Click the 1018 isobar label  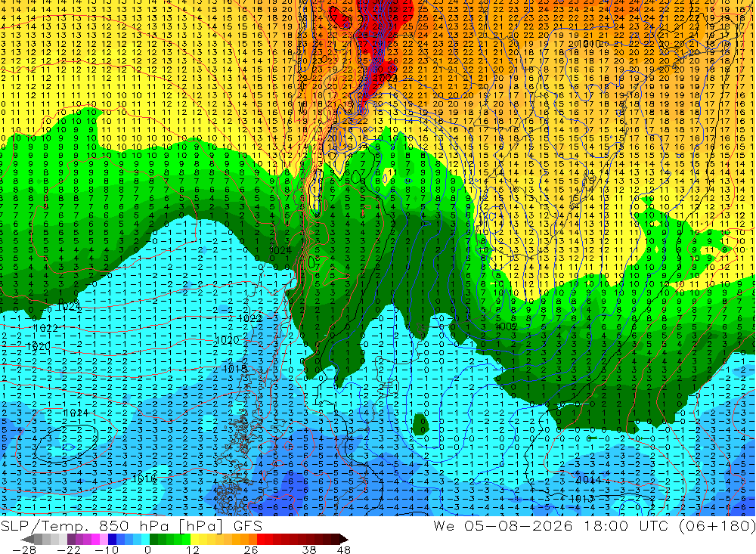(x=235, y=369)
